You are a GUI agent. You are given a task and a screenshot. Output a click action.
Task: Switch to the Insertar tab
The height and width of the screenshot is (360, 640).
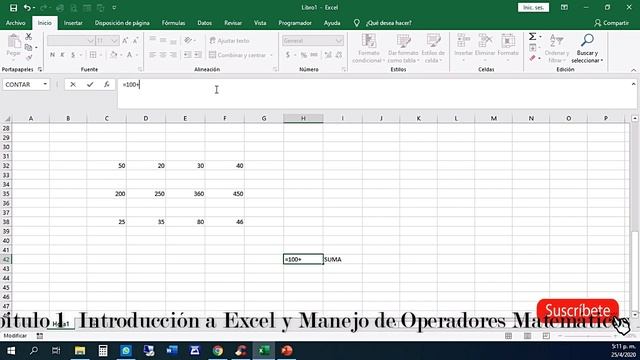click(x=73, y=23)
